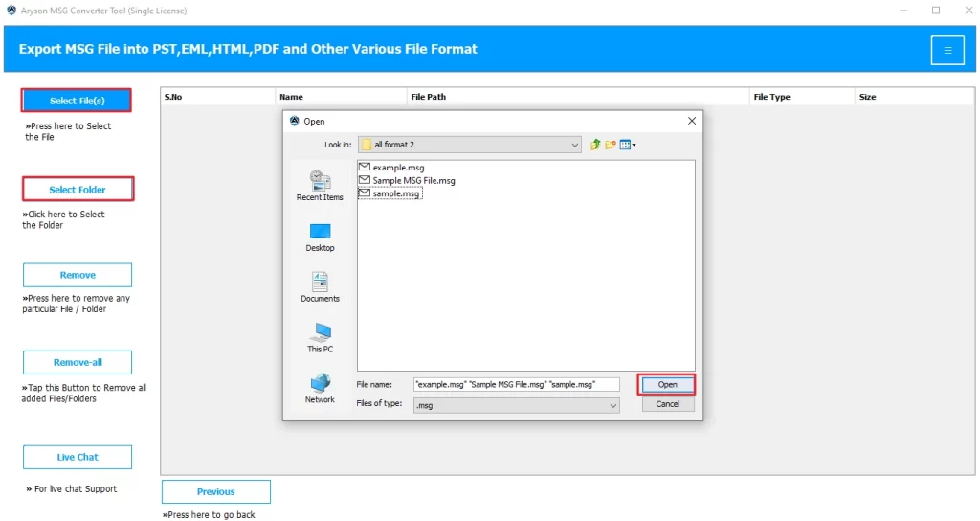Expand the Look in folder dropdown
The width and height of the screenshot is (980, 521).
pos(574,145)
